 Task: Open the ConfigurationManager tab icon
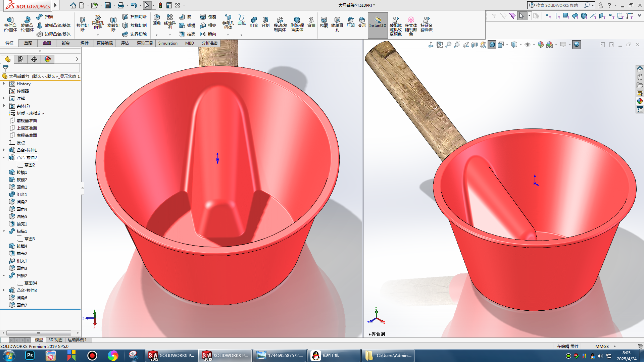[x=34, y=59]
